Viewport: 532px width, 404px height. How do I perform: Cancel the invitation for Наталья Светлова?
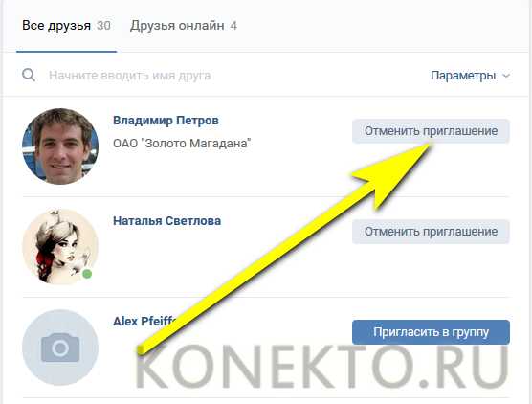click(x=431, y=232)
